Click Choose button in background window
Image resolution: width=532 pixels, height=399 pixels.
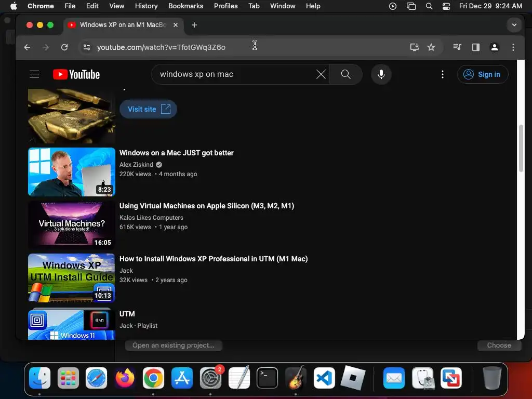(499, 345)
